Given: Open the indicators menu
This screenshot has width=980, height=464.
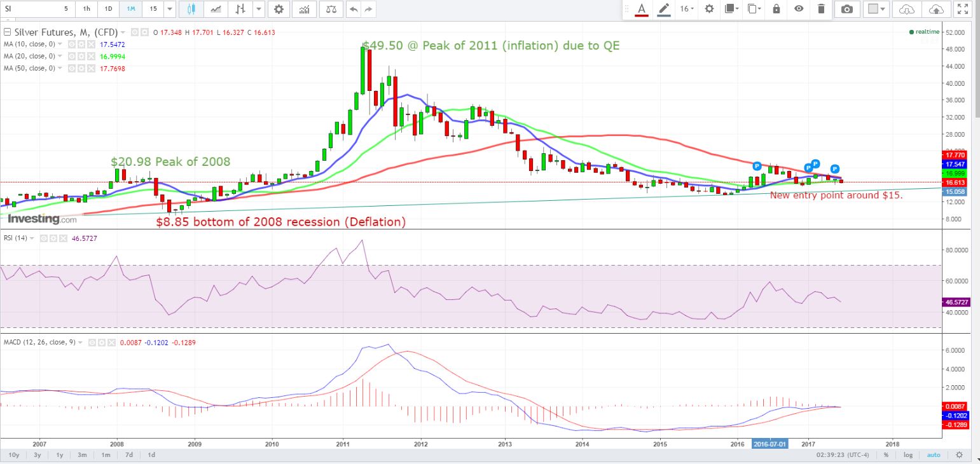Looking at the screenshot, I should 305,9.
